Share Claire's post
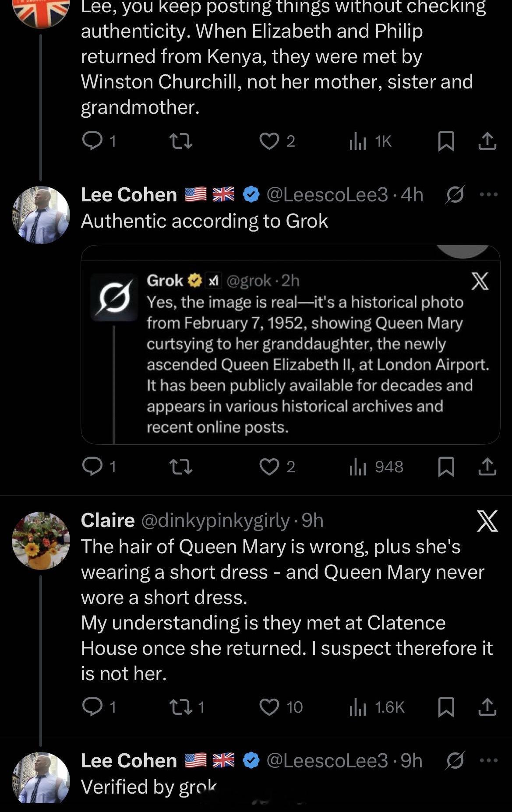This screenshot has height=812, width=512. pyautogui.click(x=487, y=707)
